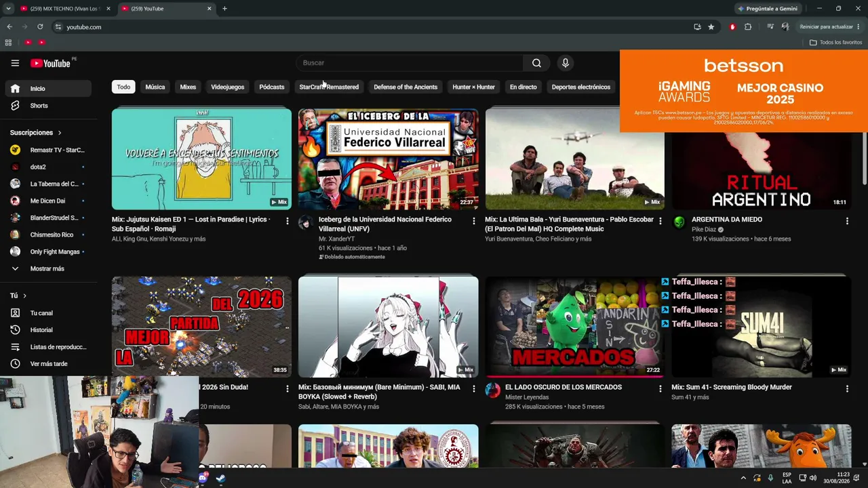Open the first YouTube bookmark in the bookmarks bar
The width and height of the screenshot is (868, 488).
[28, 42]
